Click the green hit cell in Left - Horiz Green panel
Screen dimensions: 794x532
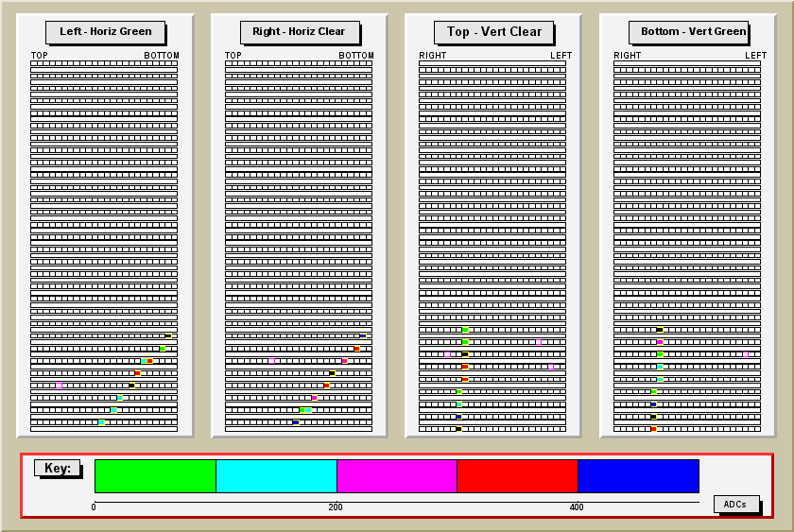point(163,349)
